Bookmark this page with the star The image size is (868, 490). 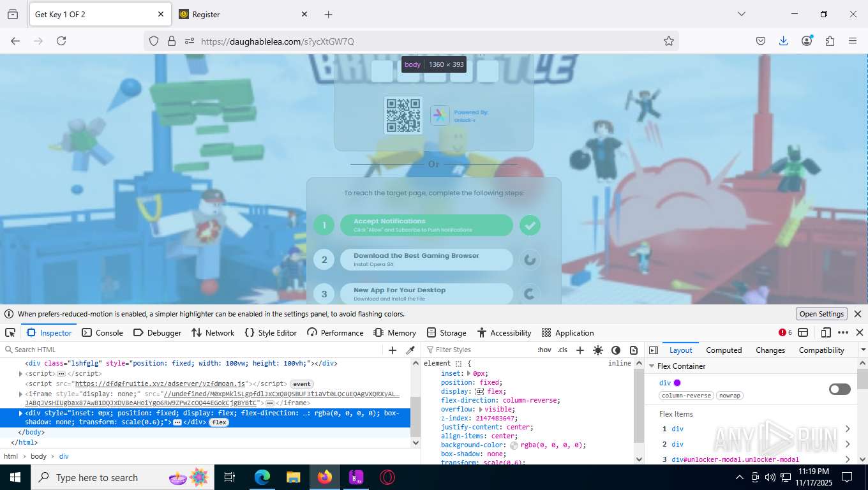click(x=669, y=41)
